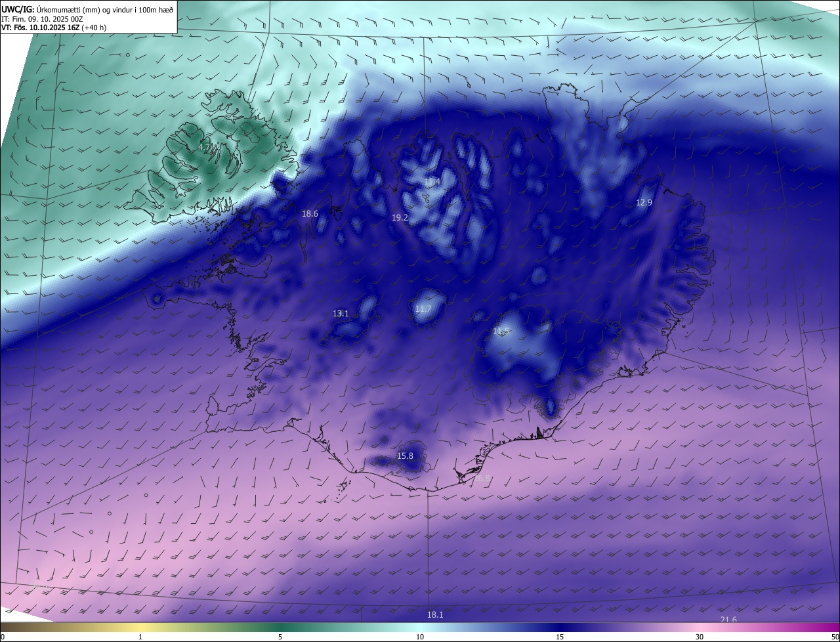The width and height of the screenshot is (840, 642).
Task: Click the color scale tick labeled 1
Action: point(140,637)
